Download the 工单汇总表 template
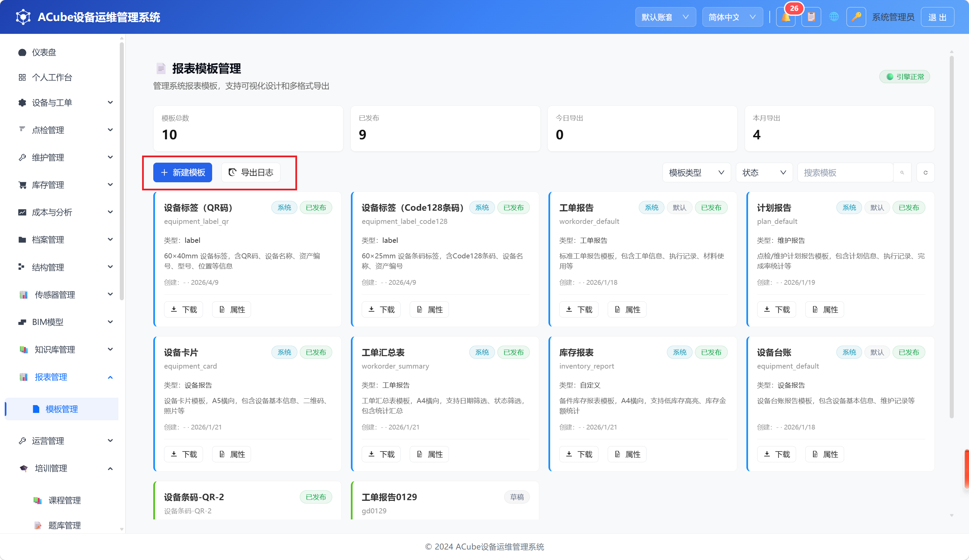969x560 pixels. point(381,454)
